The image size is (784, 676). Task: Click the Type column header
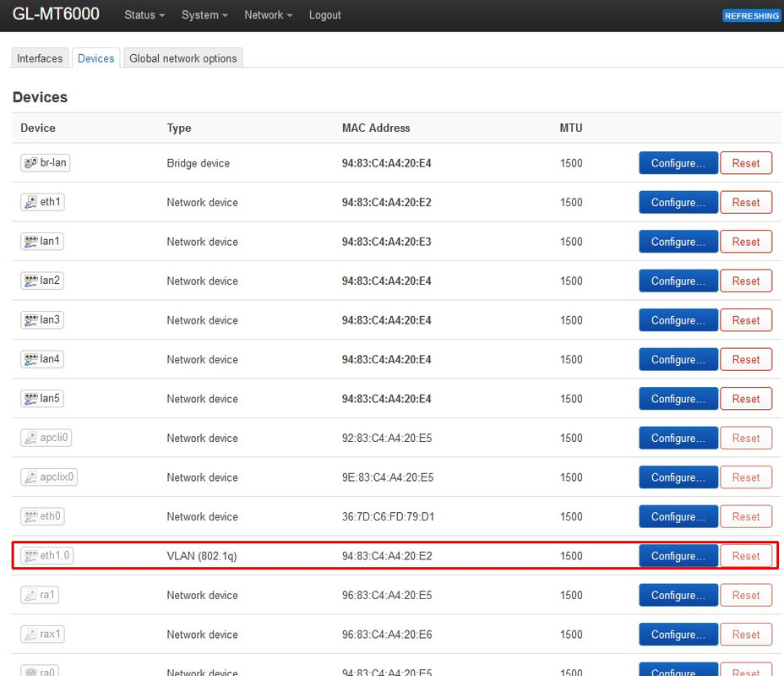(179, 128)
